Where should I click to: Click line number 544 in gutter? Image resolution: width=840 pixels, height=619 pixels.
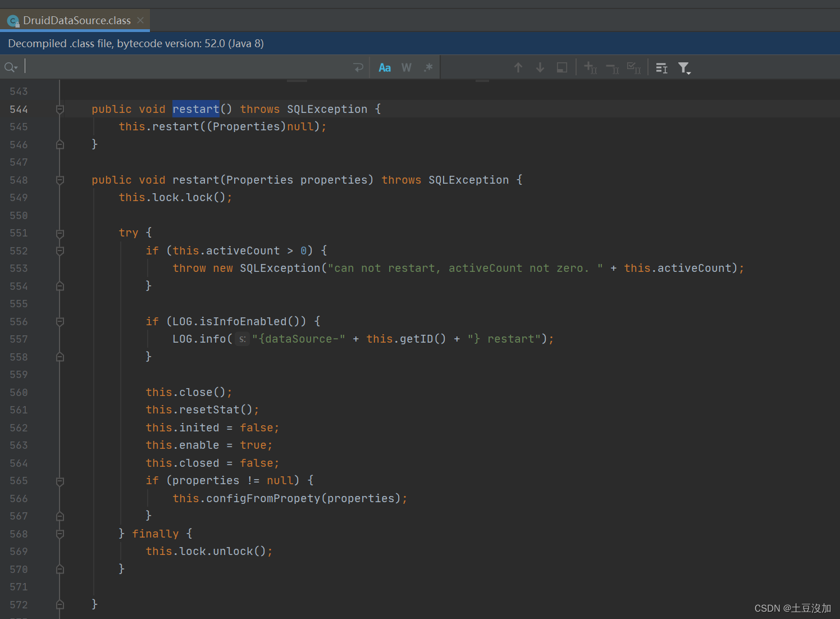19,110
